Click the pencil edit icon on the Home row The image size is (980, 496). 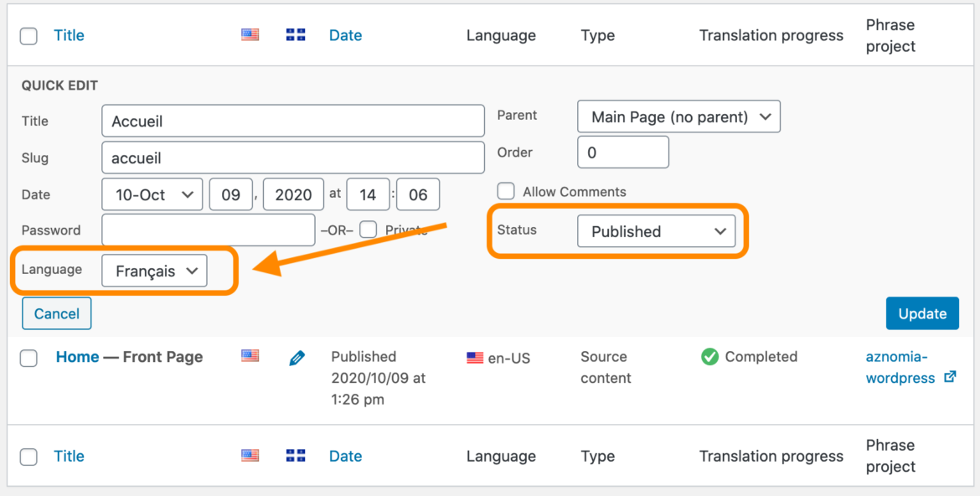point(297,358)
